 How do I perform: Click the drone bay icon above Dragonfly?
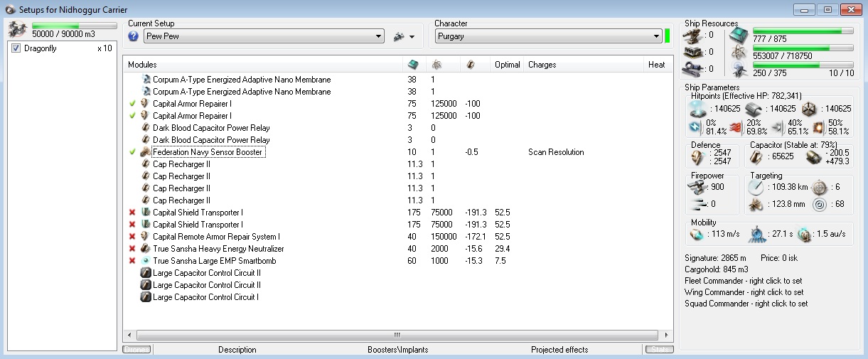18,29
